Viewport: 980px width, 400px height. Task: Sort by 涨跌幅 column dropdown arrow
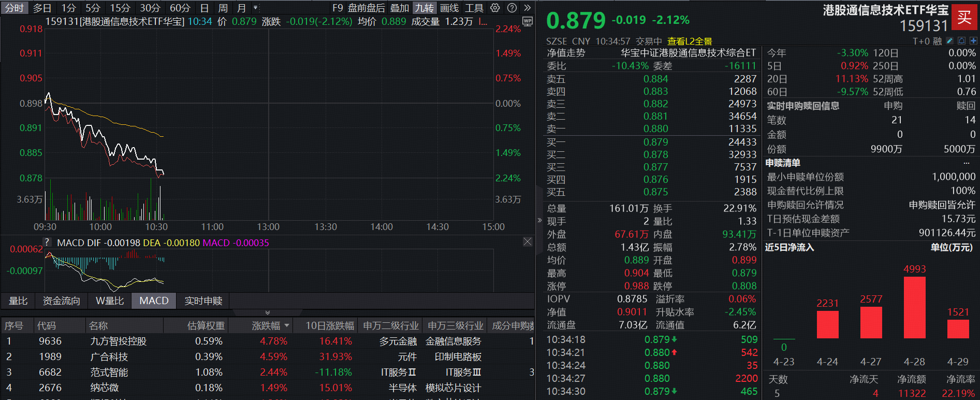[287, 325]
